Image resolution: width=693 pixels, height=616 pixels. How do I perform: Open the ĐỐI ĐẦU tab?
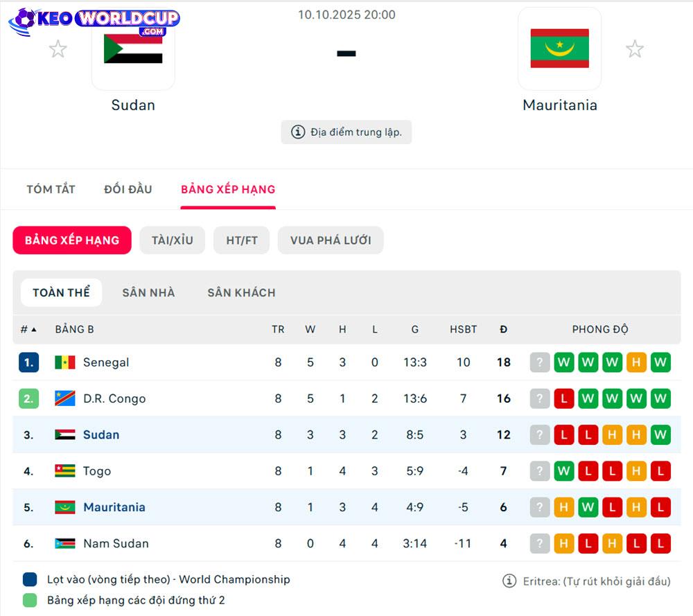[x=128, y=189]
